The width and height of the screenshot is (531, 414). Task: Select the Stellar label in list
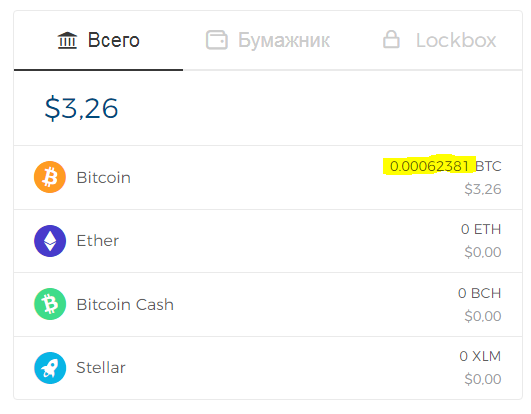(x=101, y=368)
